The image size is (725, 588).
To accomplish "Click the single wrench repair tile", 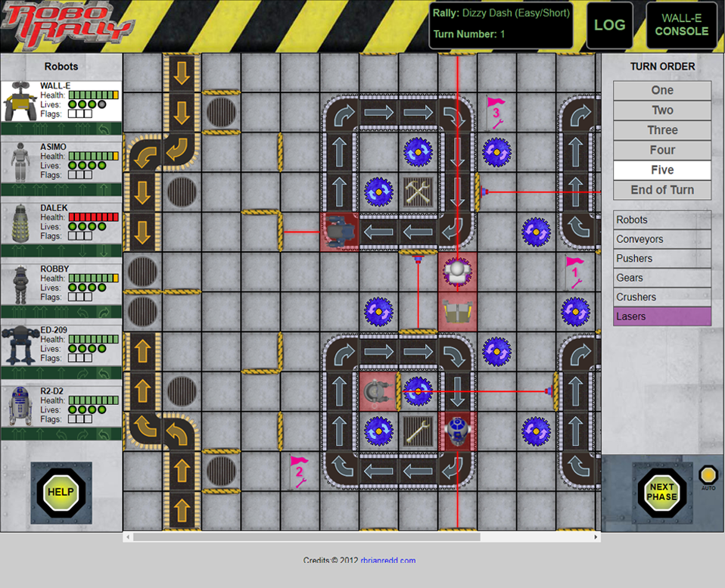I will coord(417,433).
